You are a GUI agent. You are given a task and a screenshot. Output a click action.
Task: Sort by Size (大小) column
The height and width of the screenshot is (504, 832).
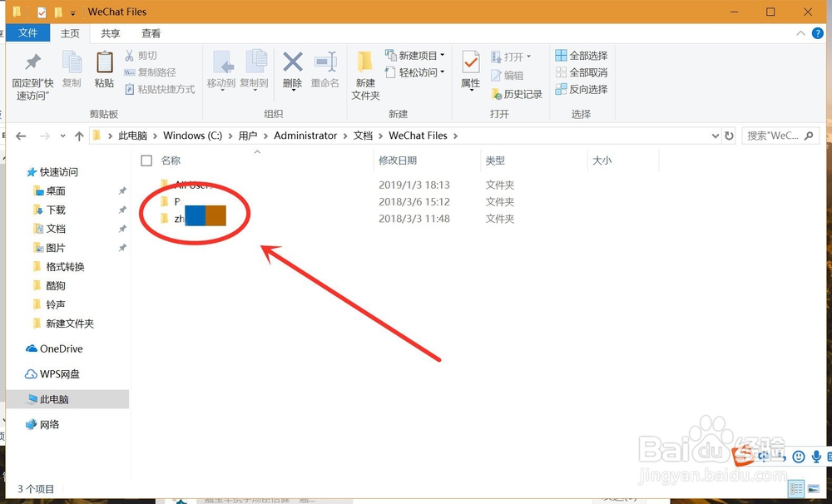click(602, 161)
